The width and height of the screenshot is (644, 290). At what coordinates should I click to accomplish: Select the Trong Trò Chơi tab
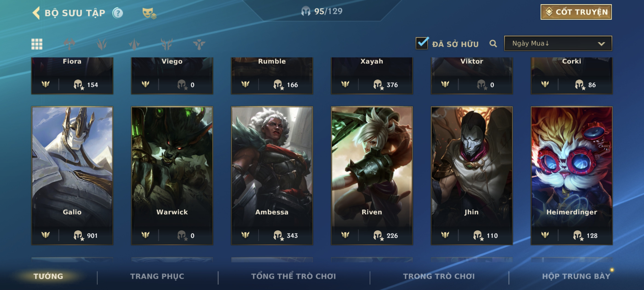(439, 276)
